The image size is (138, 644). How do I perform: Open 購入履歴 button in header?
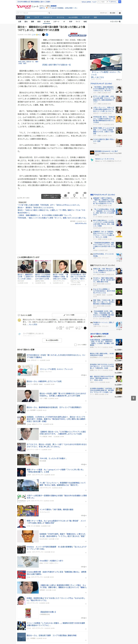click(x=112, y=13)
